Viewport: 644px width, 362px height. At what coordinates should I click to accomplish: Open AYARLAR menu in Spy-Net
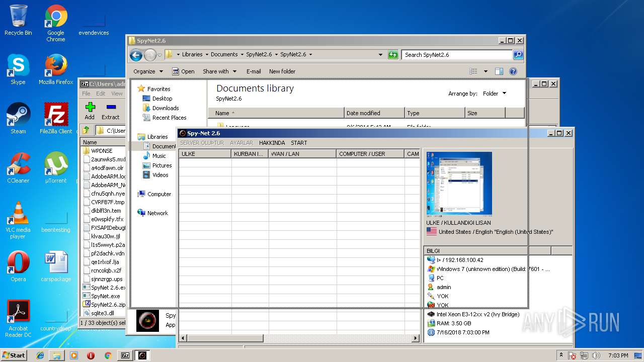[242, 143]
